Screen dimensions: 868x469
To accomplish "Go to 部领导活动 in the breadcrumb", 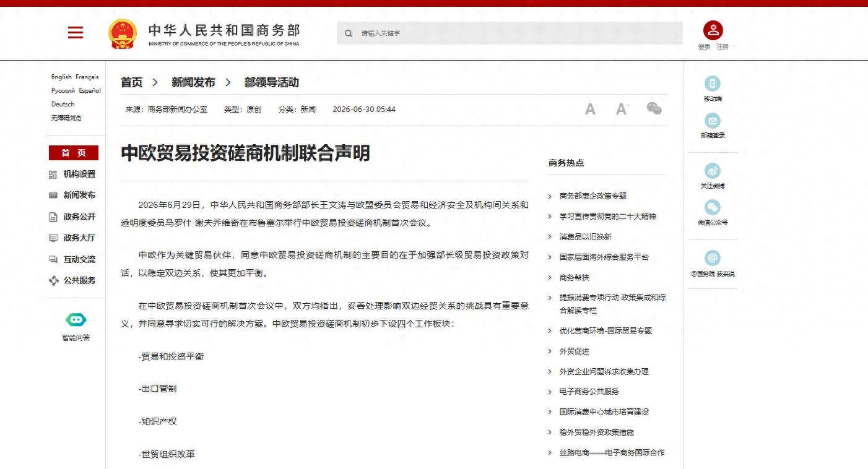I will [x=272, y=82].
